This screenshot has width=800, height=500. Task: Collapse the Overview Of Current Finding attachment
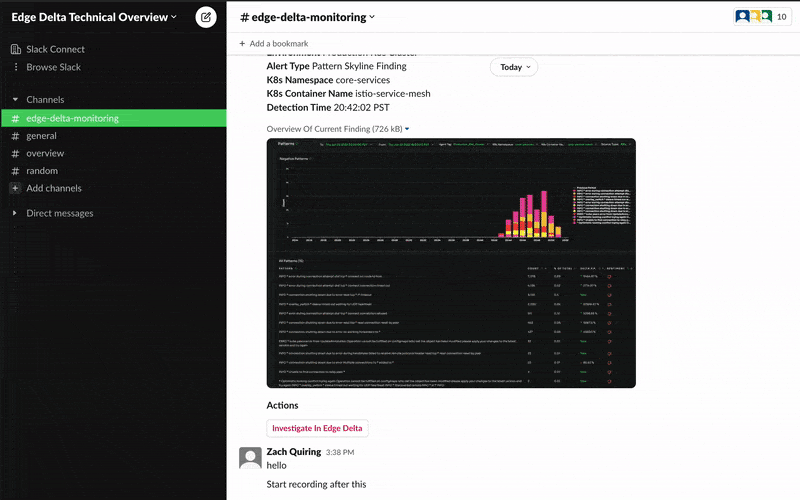pos(407,129)
